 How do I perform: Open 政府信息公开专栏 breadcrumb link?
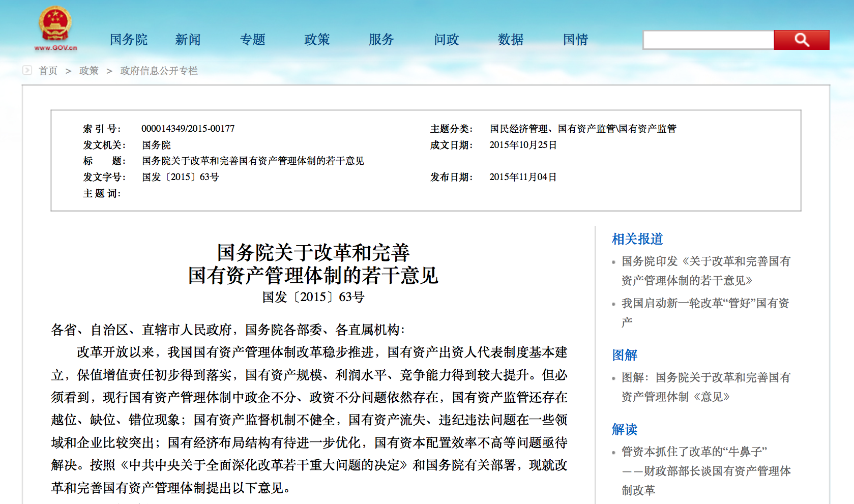pyautogui.click(x=159, y=71)
